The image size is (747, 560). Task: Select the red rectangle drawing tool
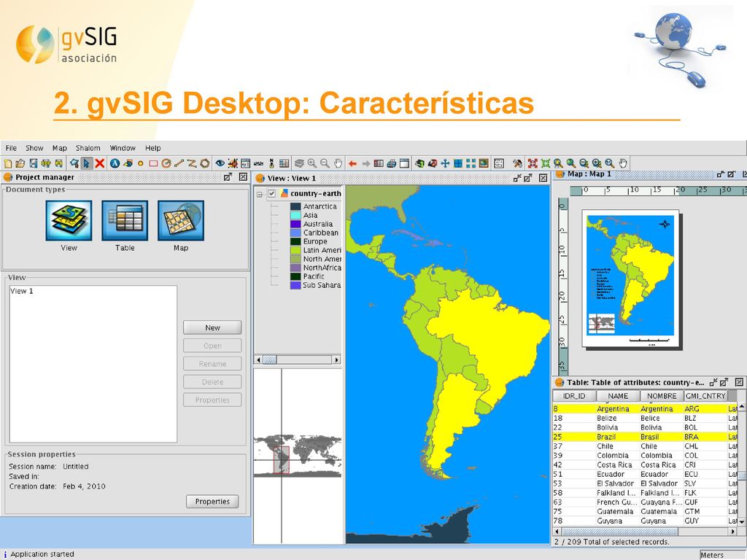click(153, 164)
